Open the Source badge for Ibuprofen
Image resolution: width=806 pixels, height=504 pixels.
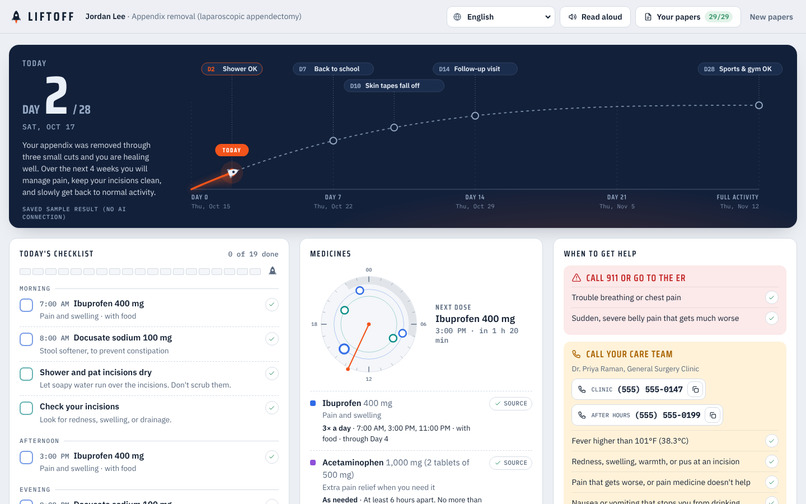(510, 404)
